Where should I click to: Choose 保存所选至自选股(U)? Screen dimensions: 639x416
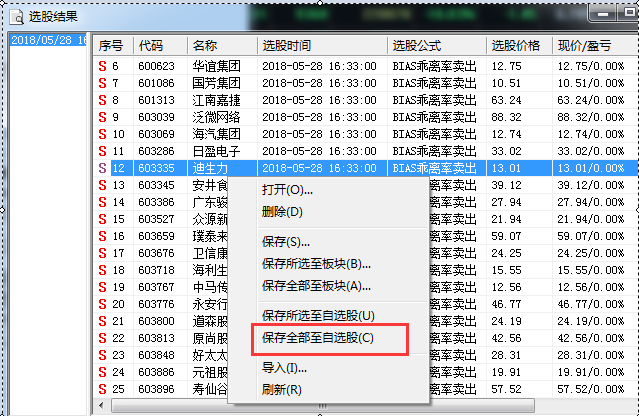click(318, 316)
